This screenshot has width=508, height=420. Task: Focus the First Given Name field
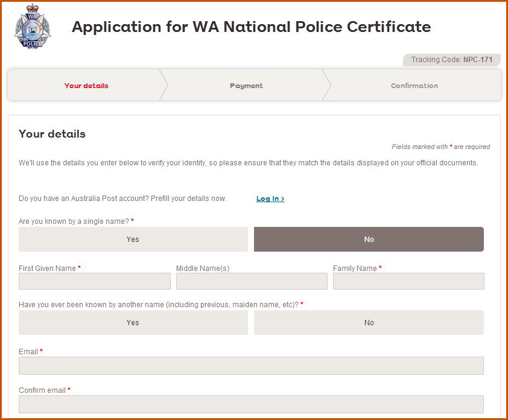[x=95, y=281]
